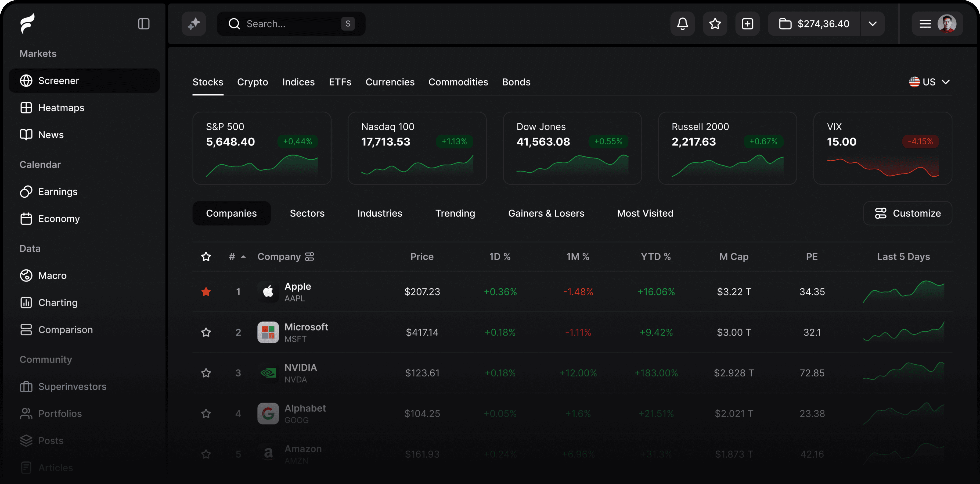The image size is (980, 484).
Task: Open the Earnings calendar link
Action: pyautogui.click(x=57, y=191)
